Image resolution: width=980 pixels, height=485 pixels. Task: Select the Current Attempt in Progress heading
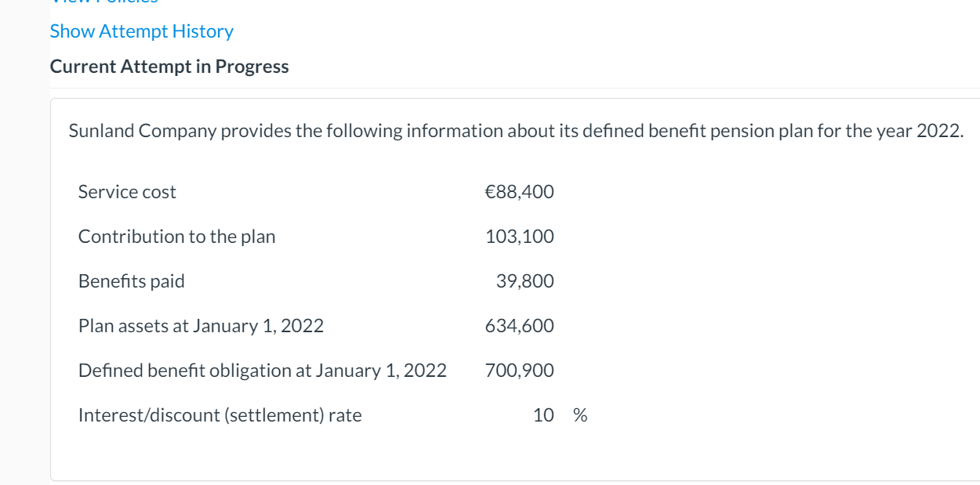point(169,67)
